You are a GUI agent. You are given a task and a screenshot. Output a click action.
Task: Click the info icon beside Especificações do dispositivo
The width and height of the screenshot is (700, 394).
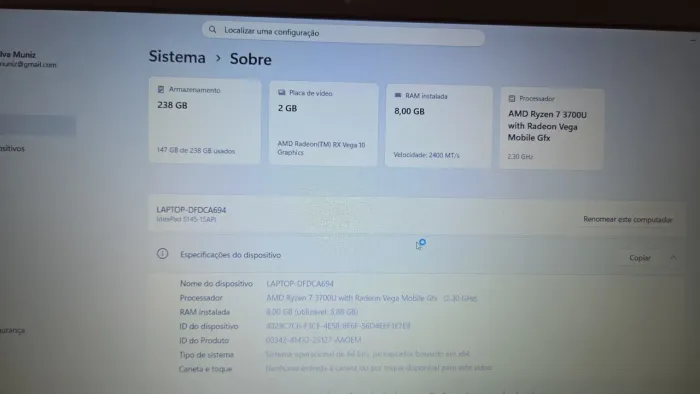point(162,254)
